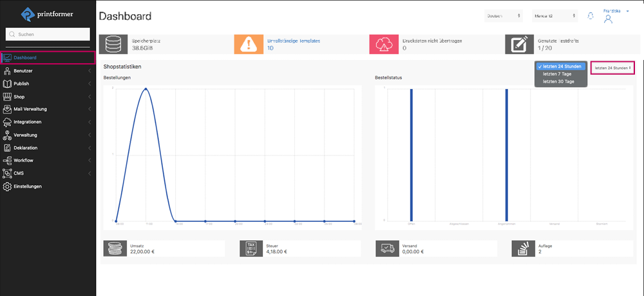Click the Umsatz coins icon
The image size is (644, 296).
[116, 249]
